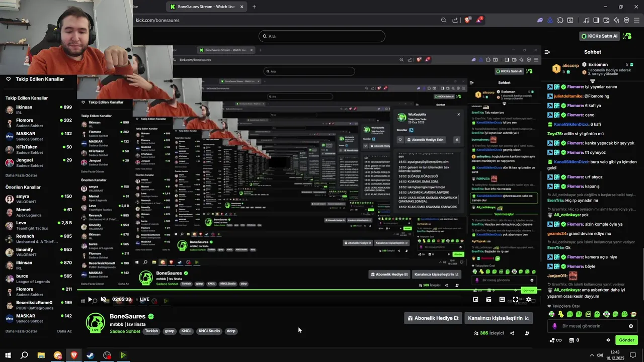Open Brave VPN shield icon

626,20
